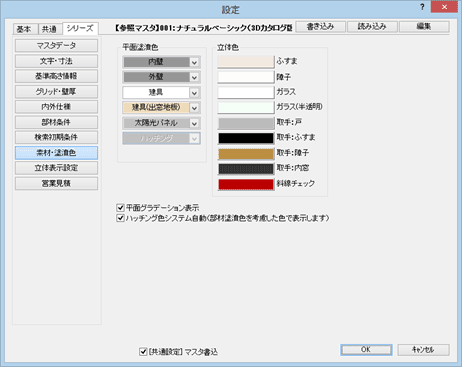Image resolution: width=462 pixels, height=367 pixels.
Task: Open the マスタデータ settings category
Action: [x=56, y=46]
